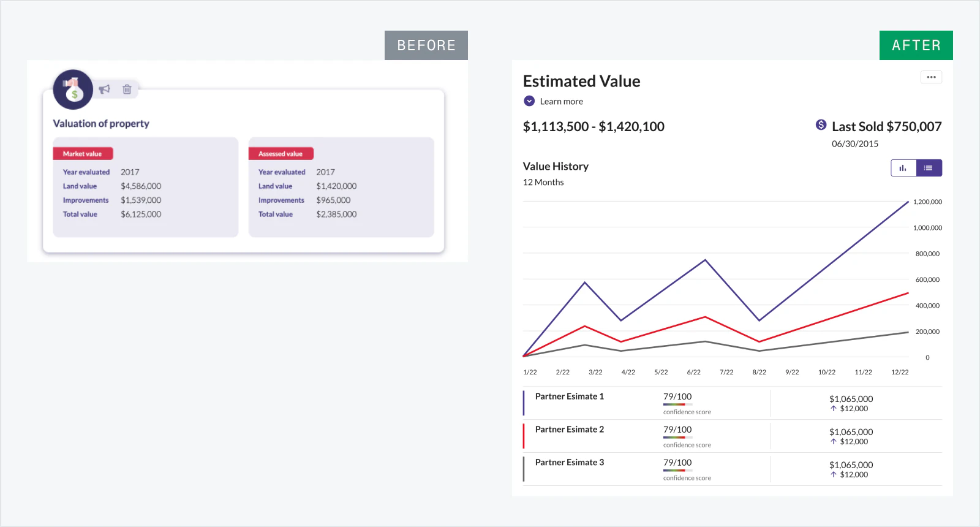Click the Value History heading
This screenshot has width=980, height=527.
(x=556, y=167)
